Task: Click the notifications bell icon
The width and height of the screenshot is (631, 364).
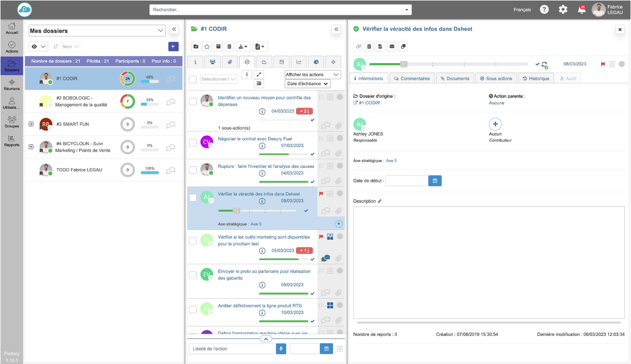Action: pos(582,10)
